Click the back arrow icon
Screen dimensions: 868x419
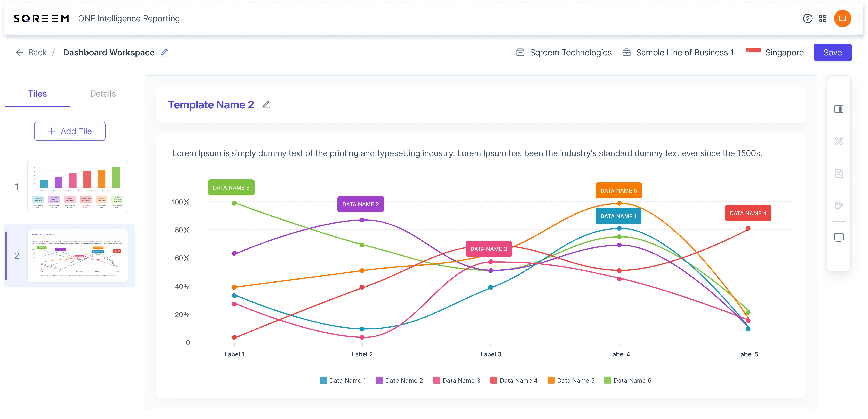click(19, 53)
